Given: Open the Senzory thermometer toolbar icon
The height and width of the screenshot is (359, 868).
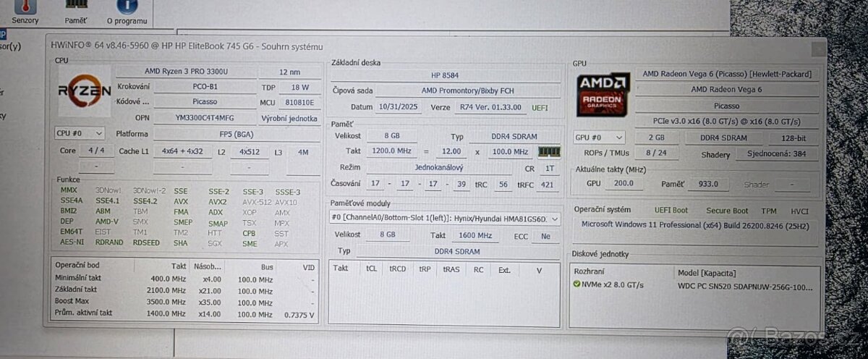Looking at the screenshot, I should click(x=25, y=7).
